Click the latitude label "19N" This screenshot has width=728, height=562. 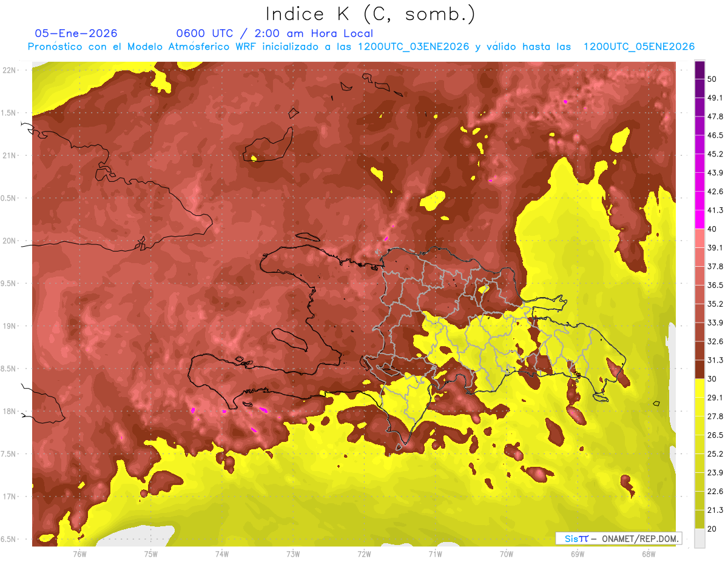[x=10, y=326]
